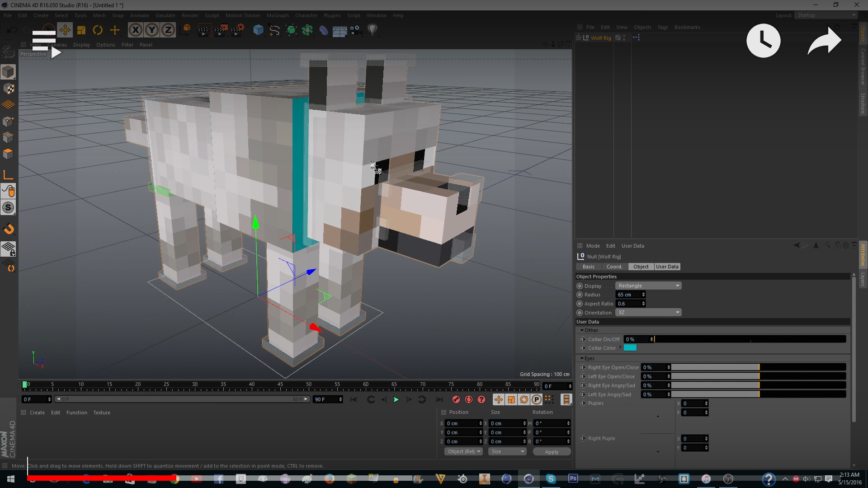Open the Layout Startup dropdown
The width and height of the screenshot is (868, 488).
point(826,15)
